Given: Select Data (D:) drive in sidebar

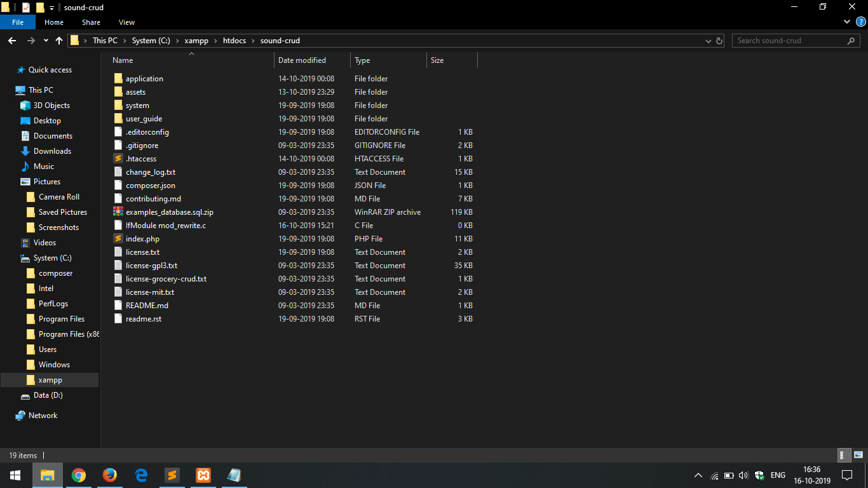Looking at the screenshot, I should [50, 395].
